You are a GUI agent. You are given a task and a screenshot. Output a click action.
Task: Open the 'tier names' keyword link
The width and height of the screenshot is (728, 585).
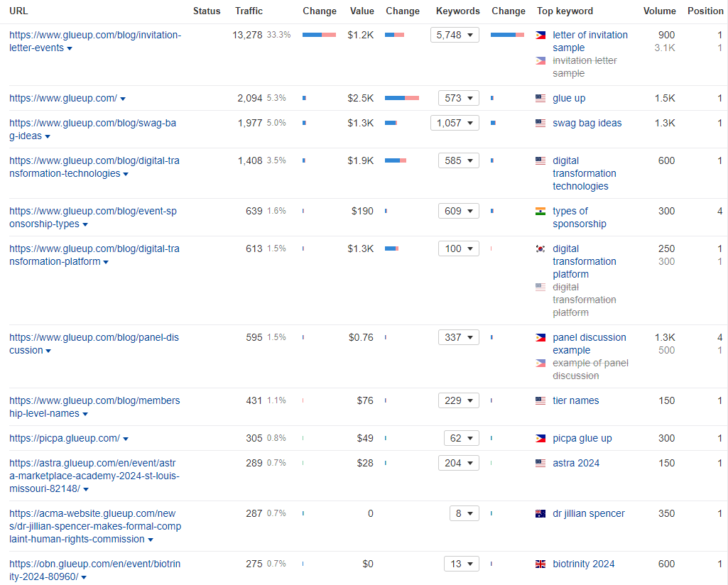pos(575,400)
